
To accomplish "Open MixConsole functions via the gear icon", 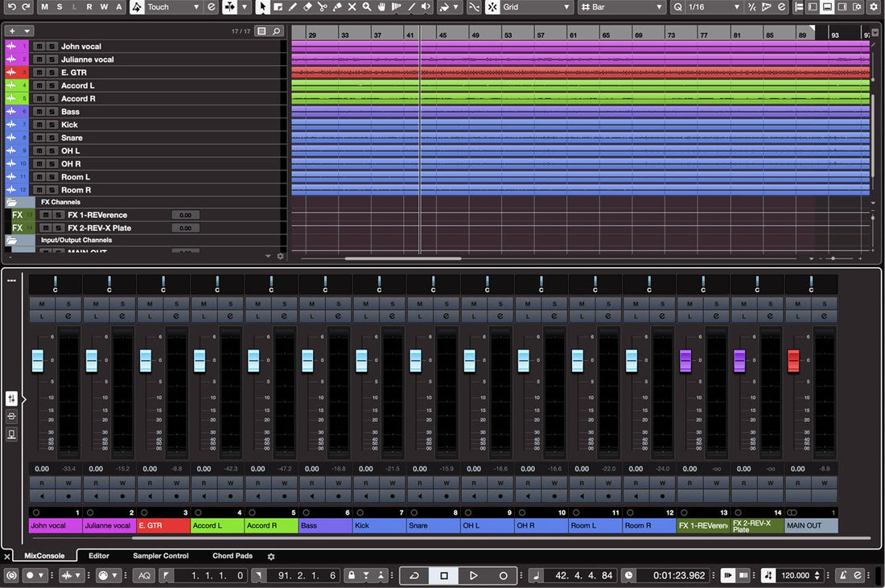I will click(x=271, y=556).
